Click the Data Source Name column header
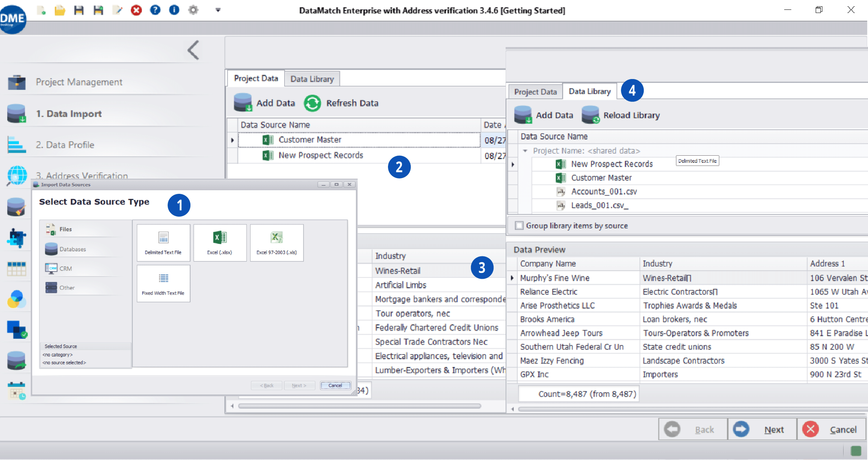 tap(359, 125)
